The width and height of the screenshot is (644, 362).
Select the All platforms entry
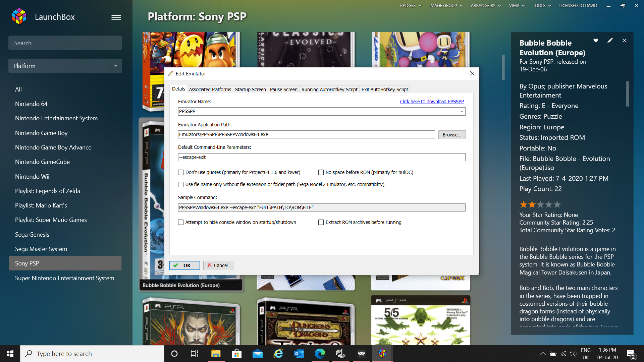click(65, 89)
